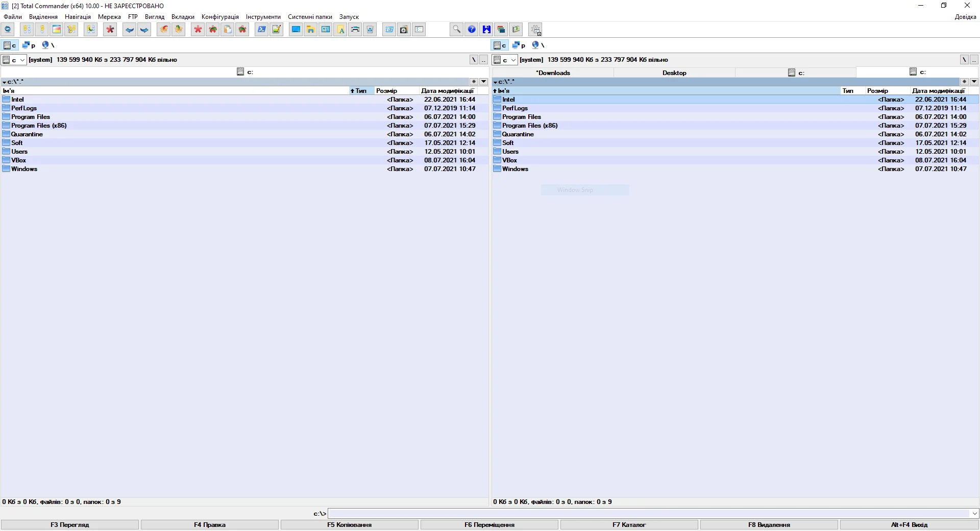Click the pack files box icon
The height and width of the screenshot is (531, 980).
tap(163, 29)
